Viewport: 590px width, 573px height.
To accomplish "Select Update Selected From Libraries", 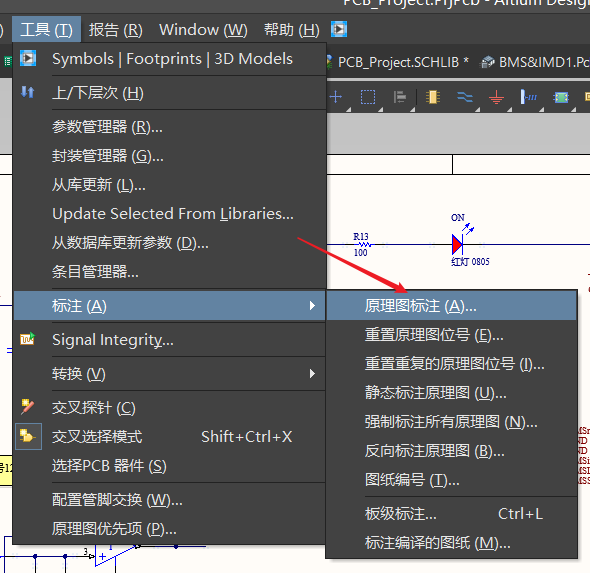I will click(170, 214).
